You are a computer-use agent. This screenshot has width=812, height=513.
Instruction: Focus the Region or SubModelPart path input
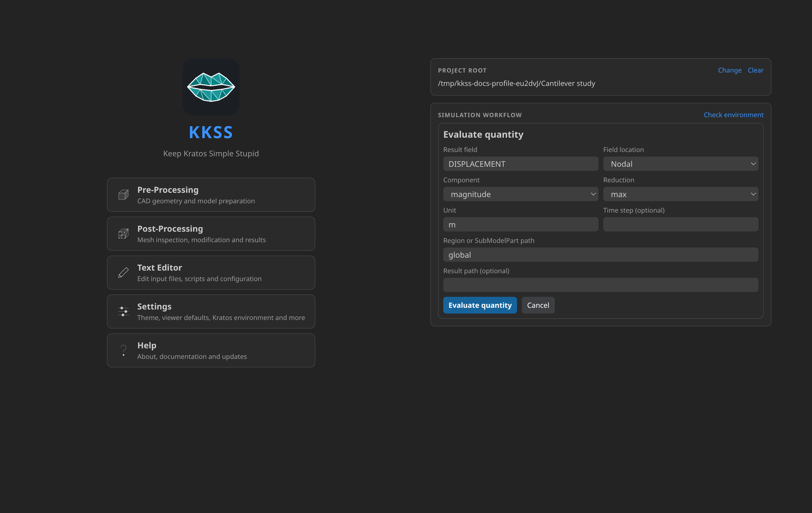point(601,255)
